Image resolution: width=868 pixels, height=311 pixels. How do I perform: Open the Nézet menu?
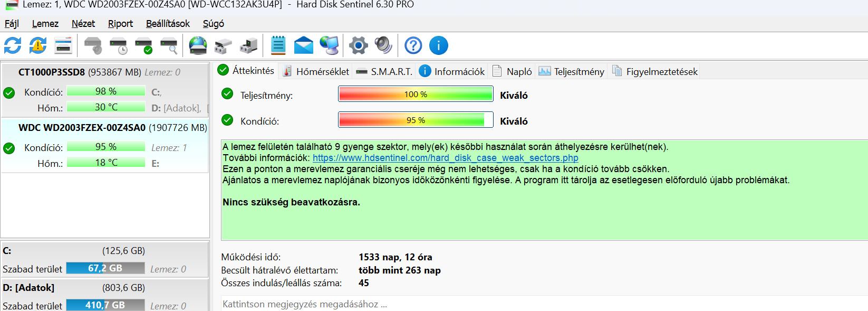(83, 24)
